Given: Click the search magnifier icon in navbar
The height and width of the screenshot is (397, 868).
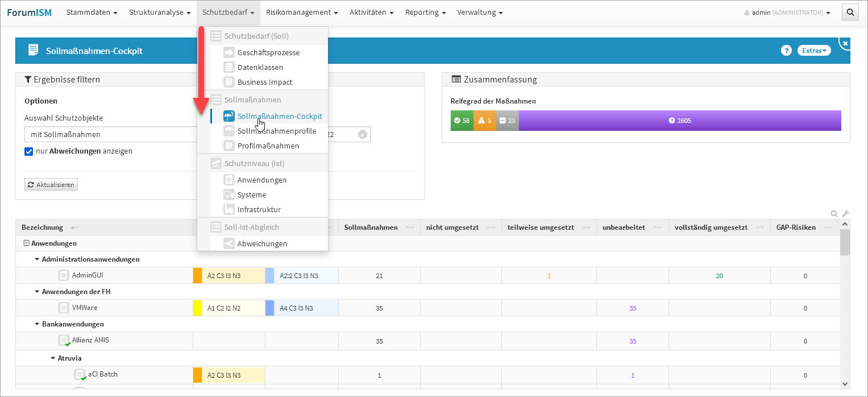Looking at the screenshot, I should 850,12.
